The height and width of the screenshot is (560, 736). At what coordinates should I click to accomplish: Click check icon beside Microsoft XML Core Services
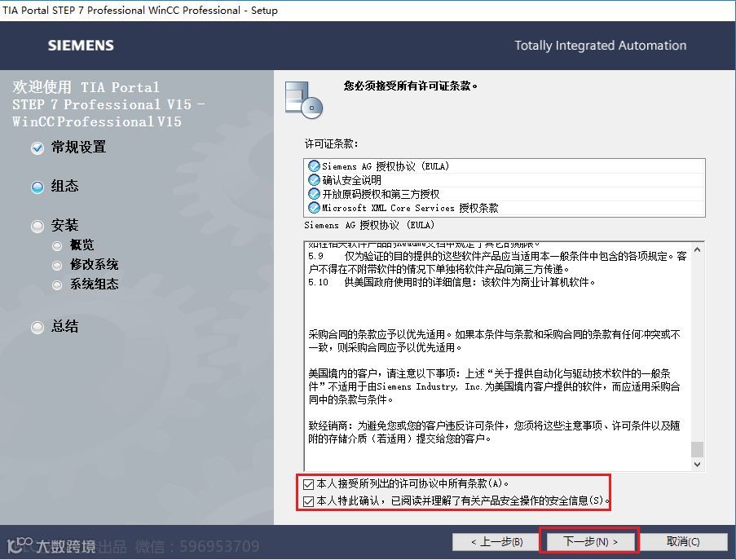coord(314,207)
